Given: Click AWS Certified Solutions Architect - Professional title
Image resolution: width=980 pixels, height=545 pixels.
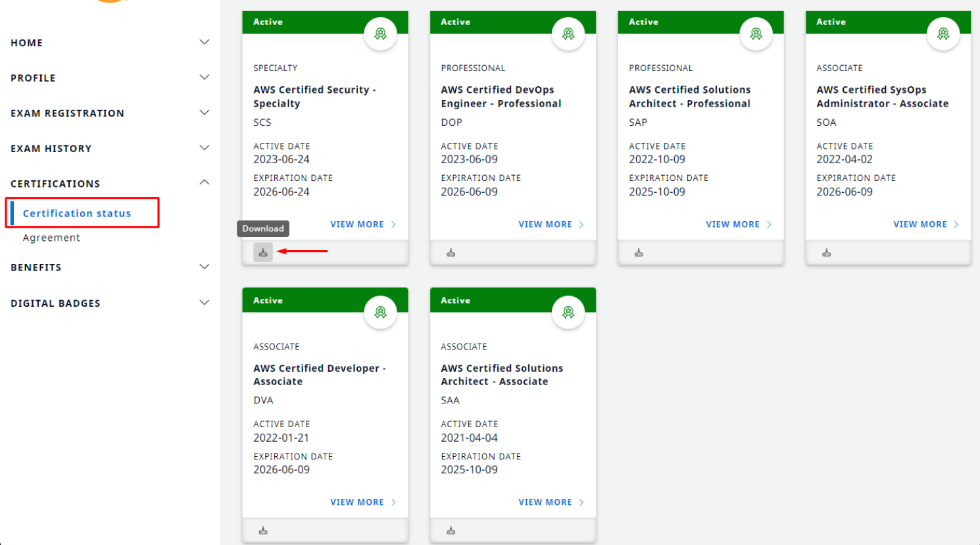Looking at the screenshot, I should [x=689, y=97].
